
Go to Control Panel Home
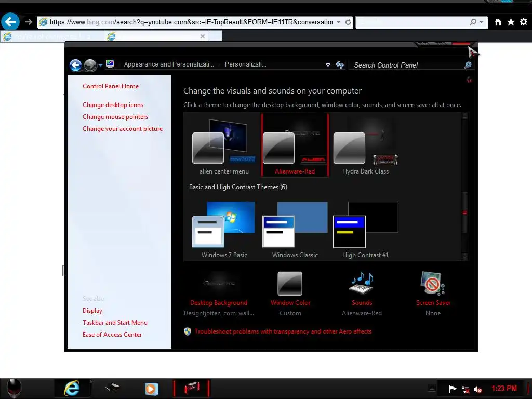[x=111, y=86]
